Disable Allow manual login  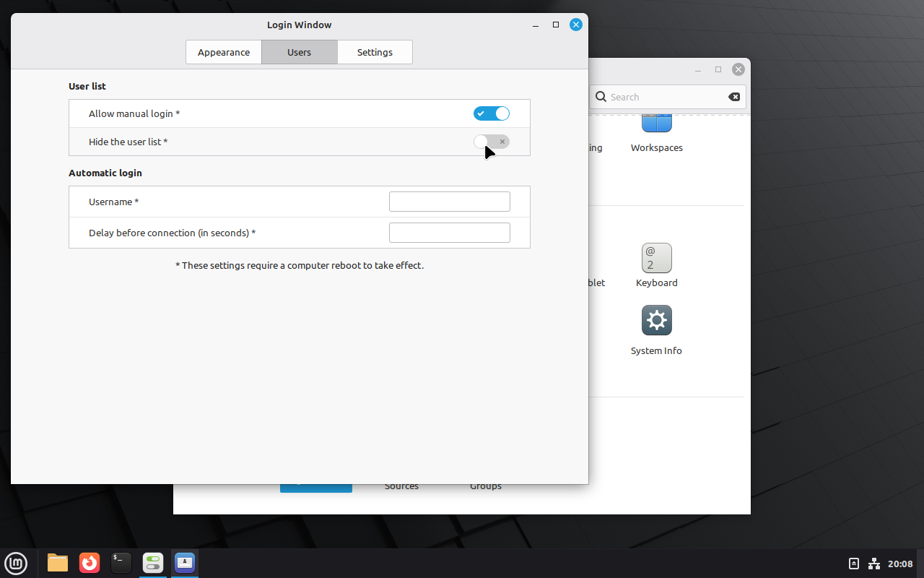tap(492, 113)
